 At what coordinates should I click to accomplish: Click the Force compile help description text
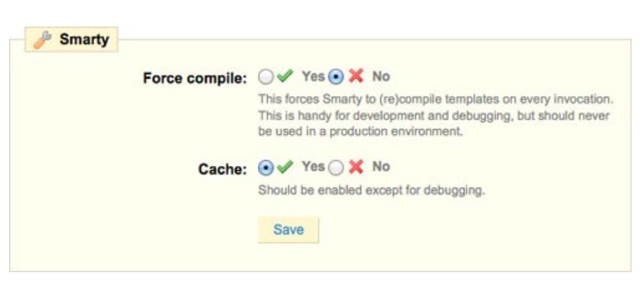click(436, 115)
